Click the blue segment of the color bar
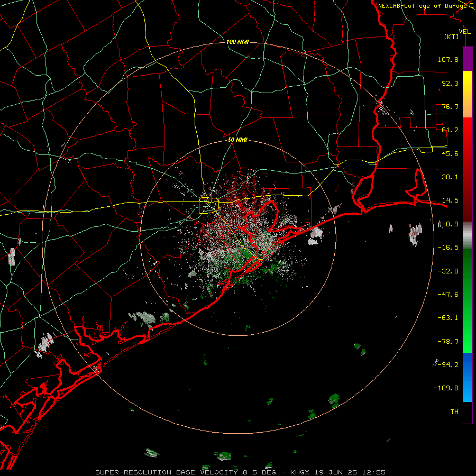This screenshot has width=476, height=476. tap(467, 377)
